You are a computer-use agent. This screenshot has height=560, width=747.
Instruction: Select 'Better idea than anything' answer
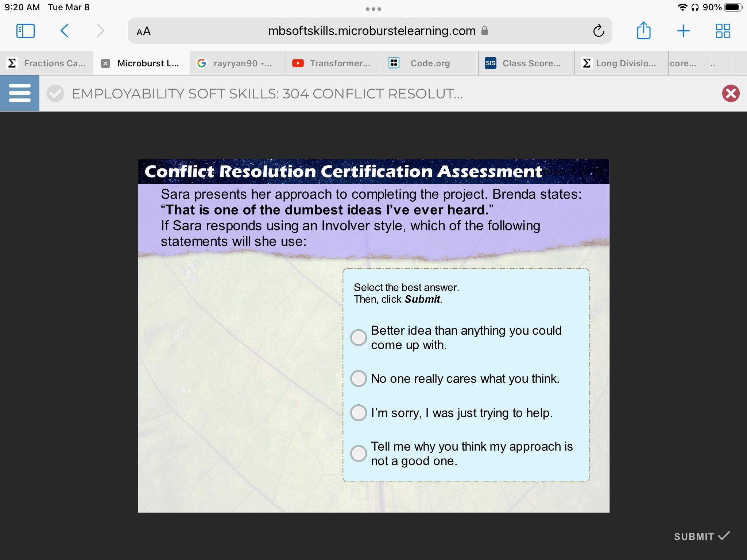click(x=359, y=337)
